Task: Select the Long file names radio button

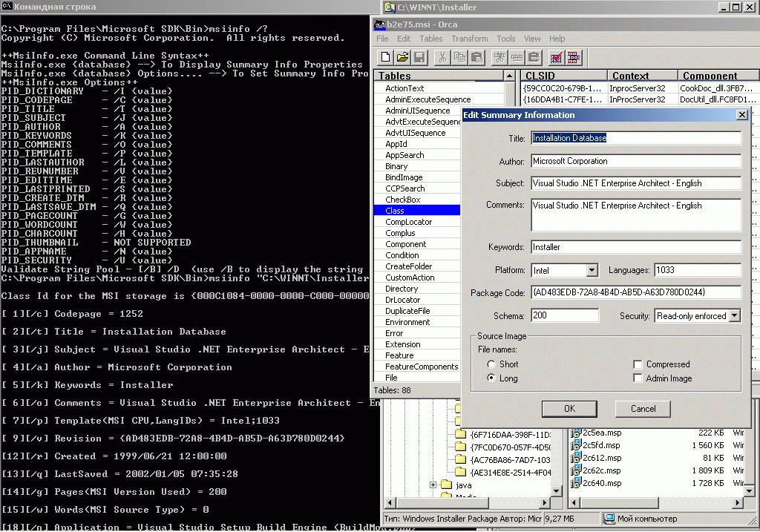Action: [491, 378]
